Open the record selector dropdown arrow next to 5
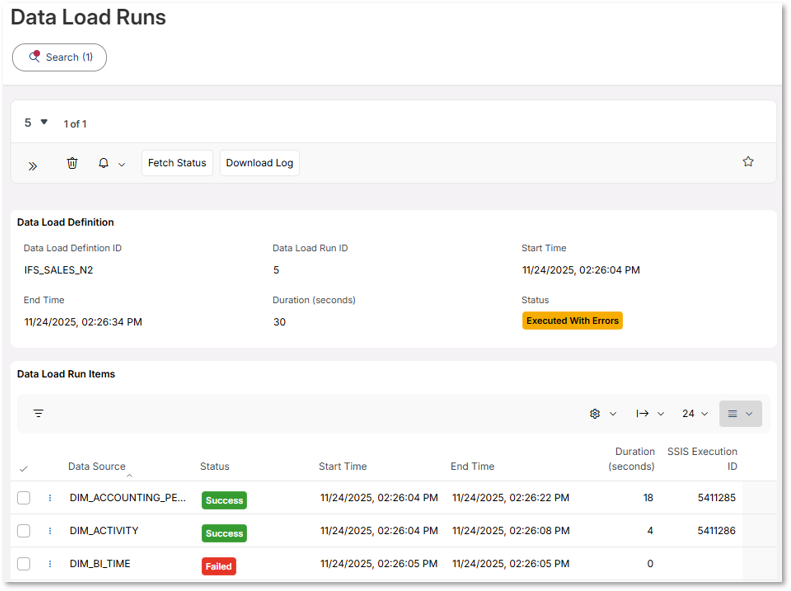The image size is (791, 591). point(44,122)
